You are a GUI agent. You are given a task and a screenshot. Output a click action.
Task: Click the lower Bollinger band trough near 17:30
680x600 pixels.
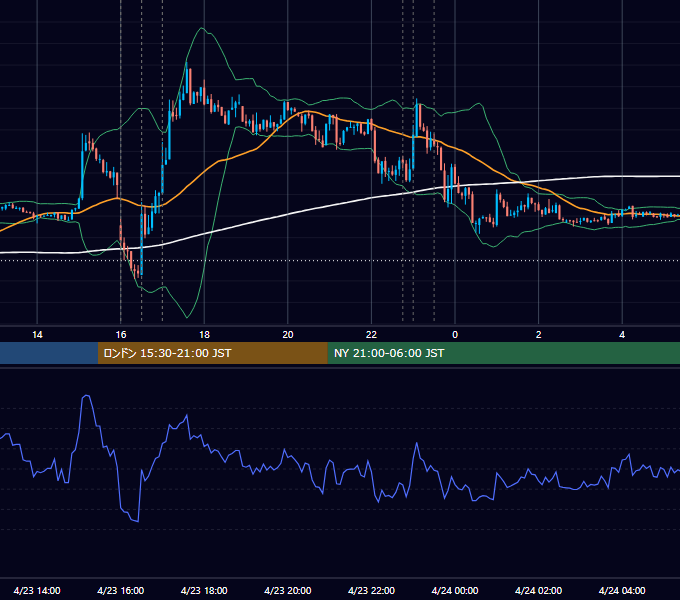click(187, 317)
